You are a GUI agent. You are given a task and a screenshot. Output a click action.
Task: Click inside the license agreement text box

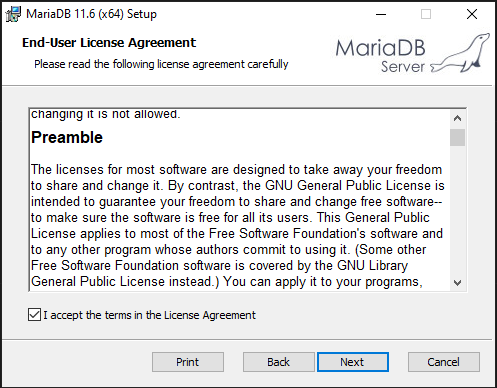239,200
